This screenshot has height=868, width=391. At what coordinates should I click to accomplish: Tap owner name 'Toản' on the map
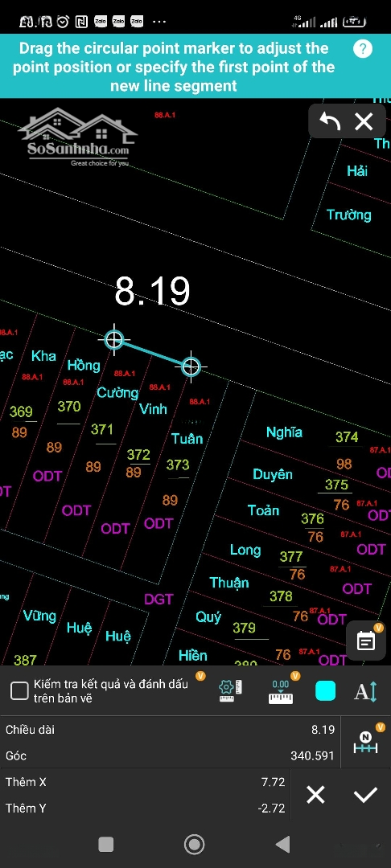(x=264, y=510)
